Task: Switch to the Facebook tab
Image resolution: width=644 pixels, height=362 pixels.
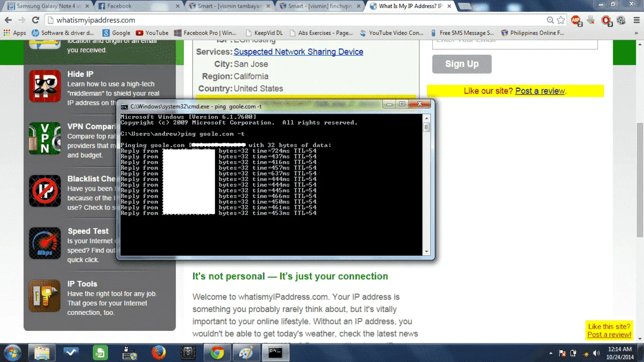Action: 139,6
